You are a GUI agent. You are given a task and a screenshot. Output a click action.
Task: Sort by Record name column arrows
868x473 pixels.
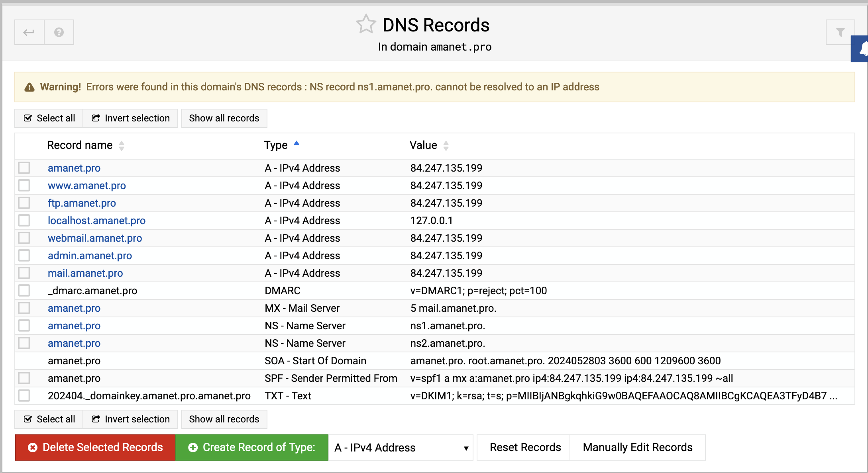pyautogui.click(x=122, y=146)
